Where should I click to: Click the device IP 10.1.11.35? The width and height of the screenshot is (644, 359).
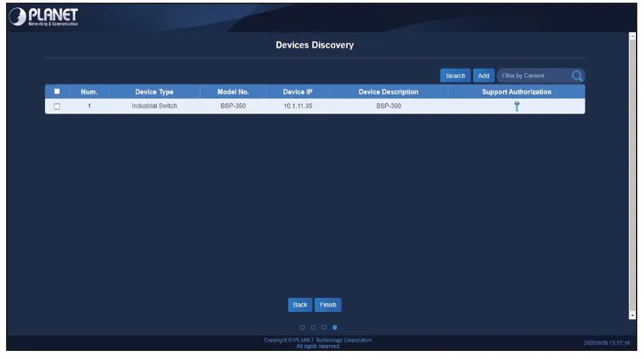pyautogui.click(x=297, y=106)
